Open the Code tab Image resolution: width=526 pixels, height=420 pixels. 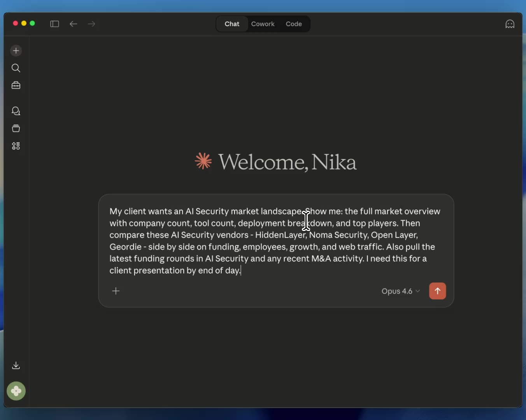click(x=294, y=24)
